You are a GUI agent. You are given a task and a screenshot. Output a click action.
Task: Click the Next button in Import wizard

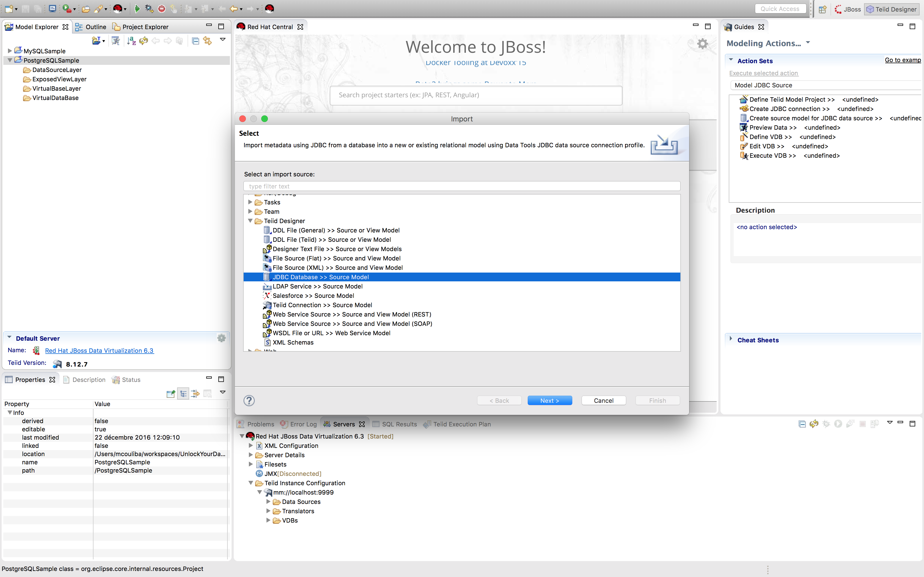click(x=549, y=400)
